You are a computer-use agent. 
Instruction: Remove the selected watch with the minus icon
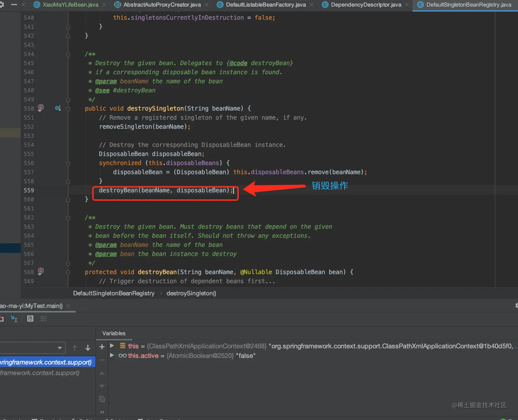(x=102, y=360)
